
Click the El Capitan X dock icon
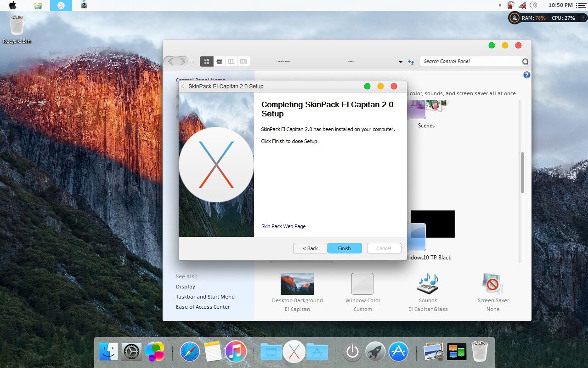pyautogui.click(x=294, y=352)
